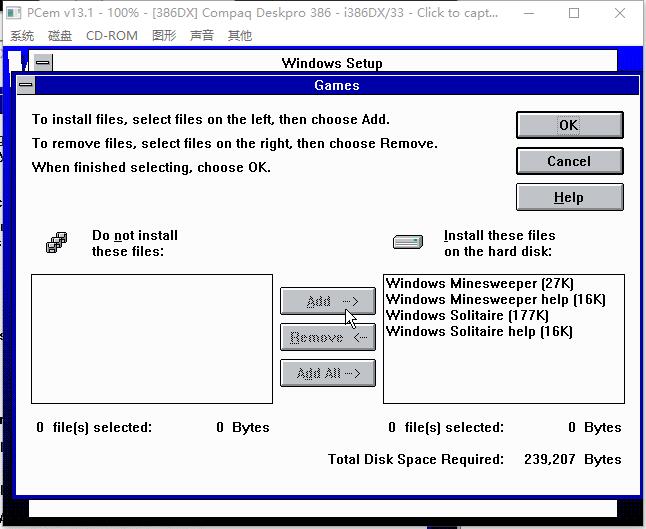Maximize the PCem window
Viewport: 646px width, 529px height.
(574, 13)
